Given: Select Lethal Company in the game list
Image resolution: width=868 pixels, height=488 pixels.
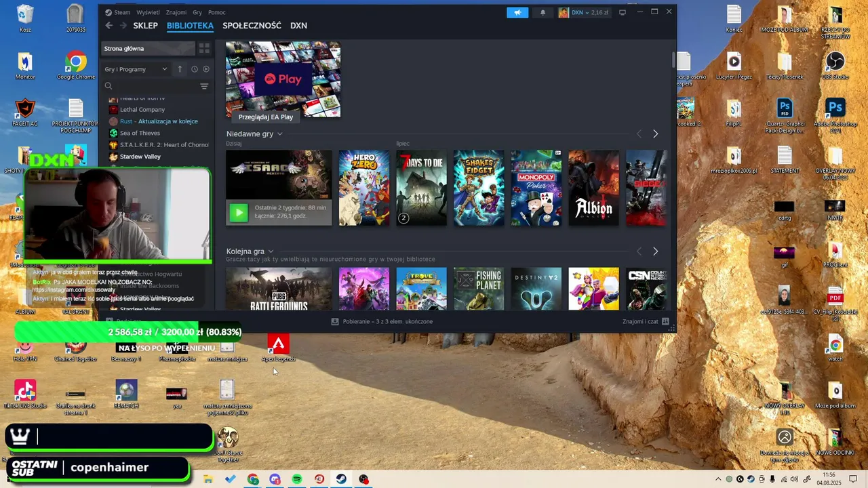Looking at the screenshot, I should pos(142,109).
